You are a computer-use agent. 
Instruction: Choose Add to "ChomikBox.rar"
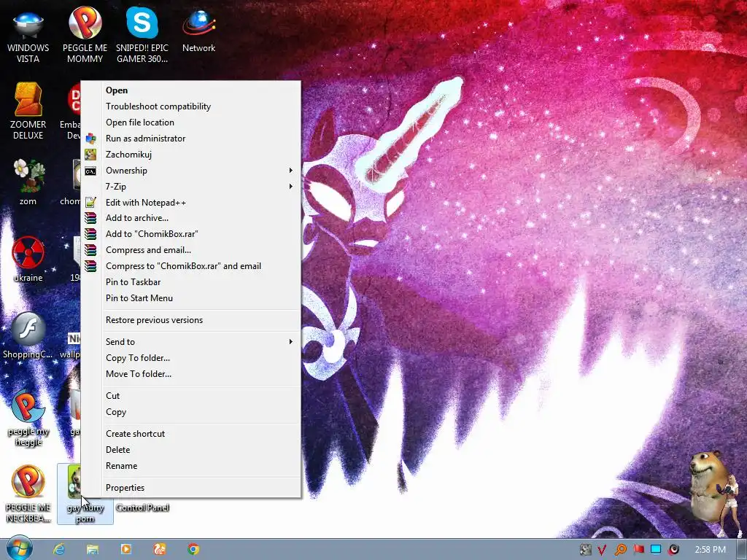click(191, 234)
